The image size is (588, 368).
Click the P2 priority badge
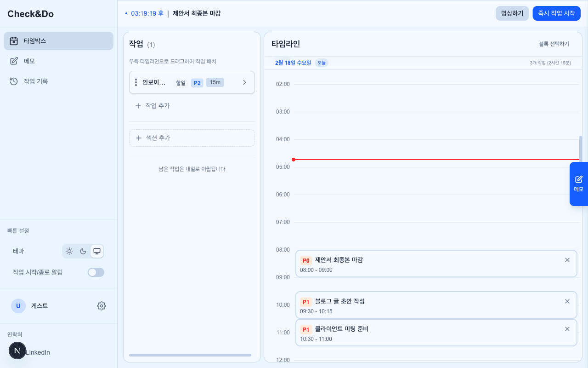[x=197, y=83]
